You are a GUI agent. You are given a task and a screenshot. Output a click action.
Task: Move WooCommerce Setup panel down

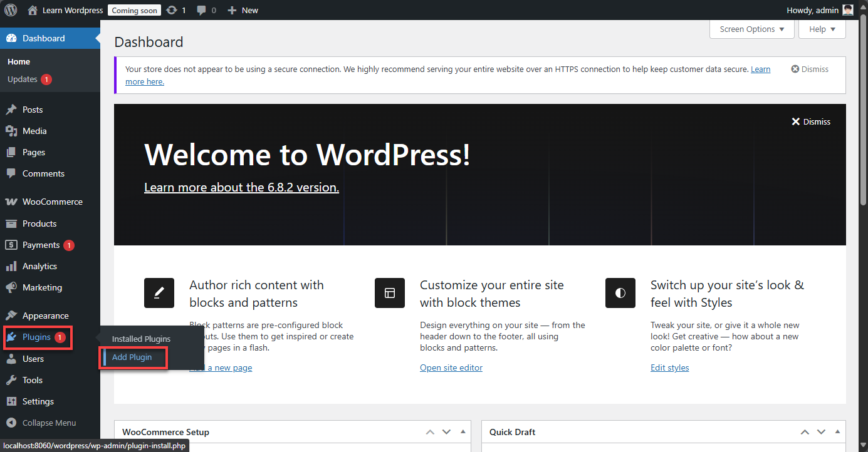pos(446,432)
